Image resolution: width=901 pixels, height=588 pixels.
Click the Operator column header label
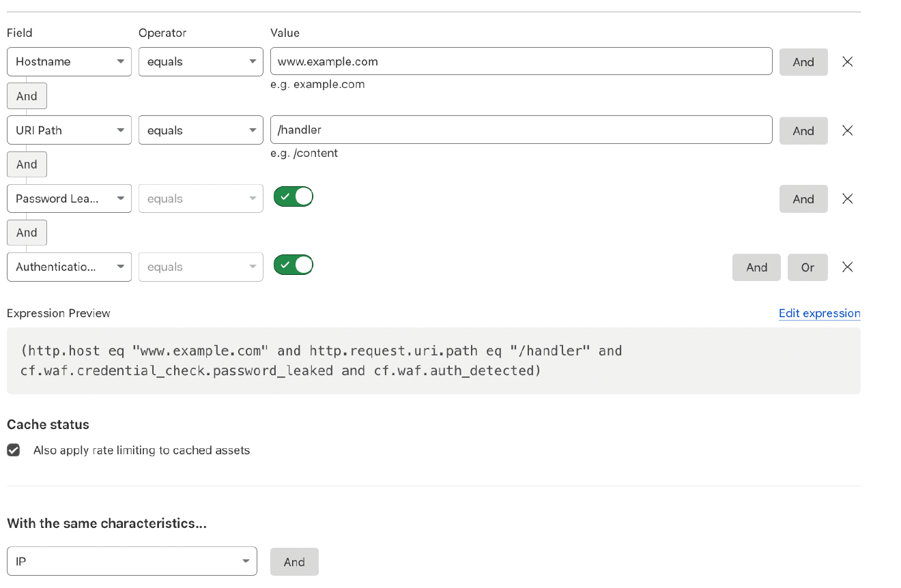[x=162, y=33]
